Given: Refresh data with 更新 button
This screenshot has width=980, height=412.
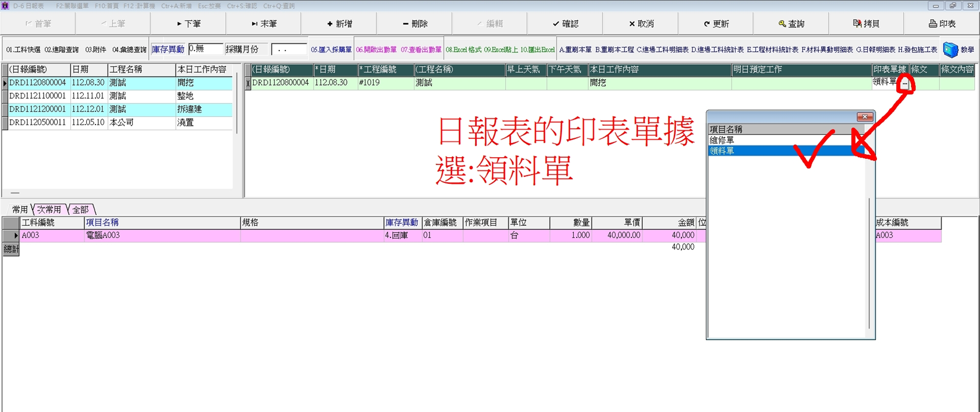Looking at the screenshot, I should point(716,24).
